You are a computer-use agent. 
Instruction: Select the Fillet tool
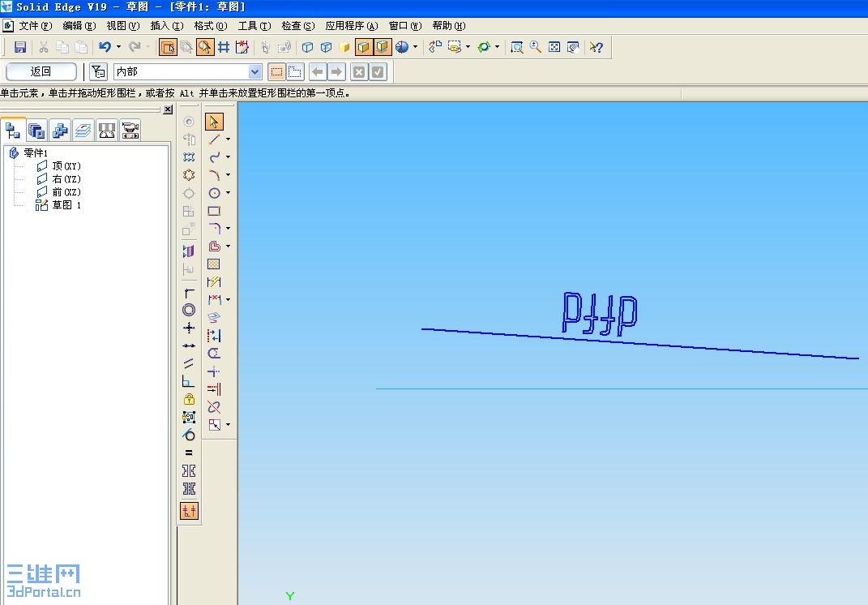tap(214, 228)
